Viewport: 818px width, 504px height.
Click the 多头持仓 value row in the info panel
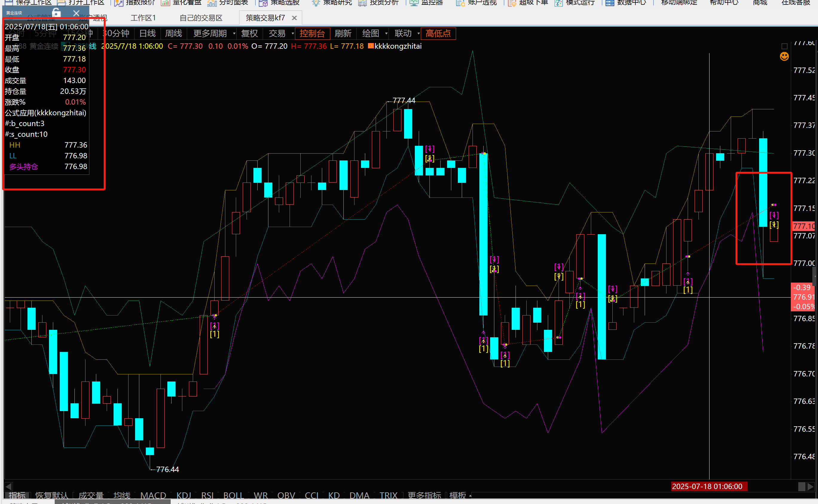pyautogui.click(x=47, y=167)
